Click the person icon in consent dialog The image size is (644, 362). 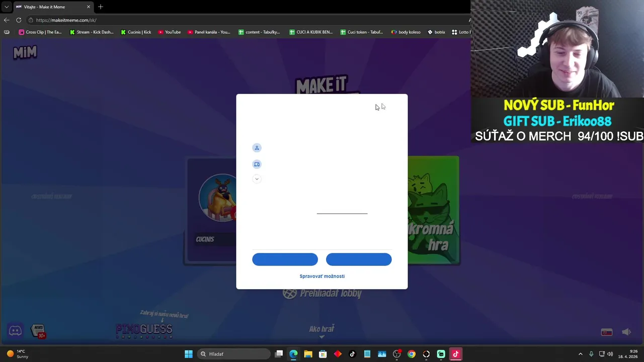(257, 148)
